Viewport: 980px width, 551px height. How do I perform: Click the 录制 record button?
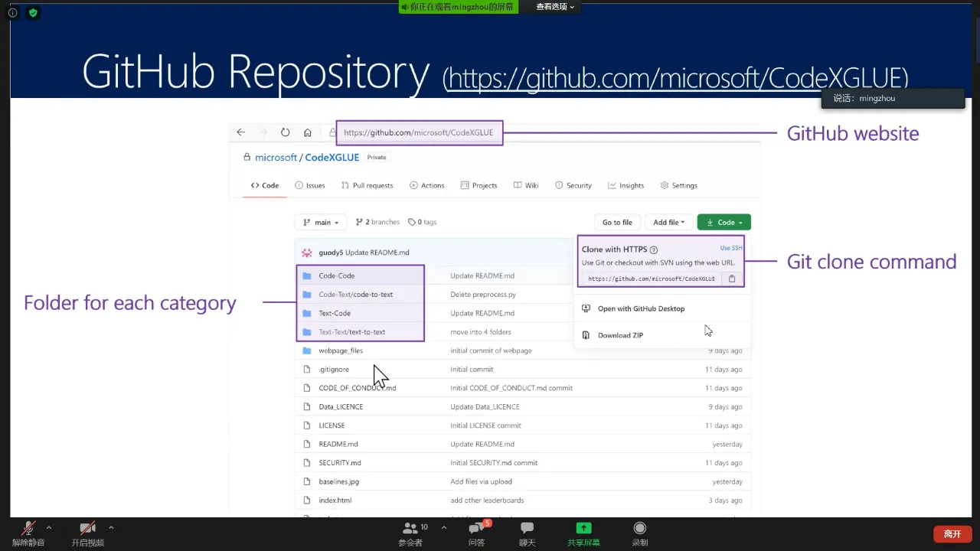tap(639, 533)
